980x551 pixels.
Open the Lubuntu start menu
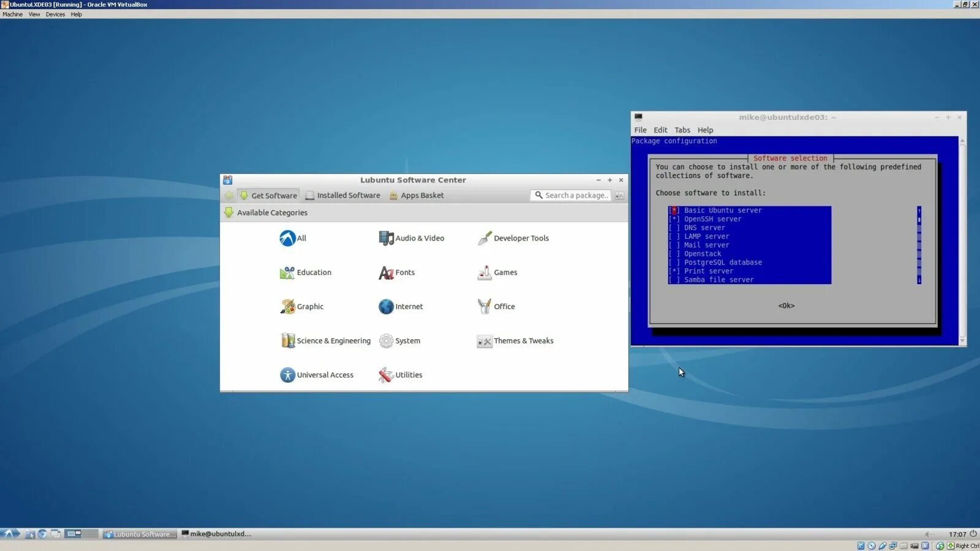pos(10,534)
